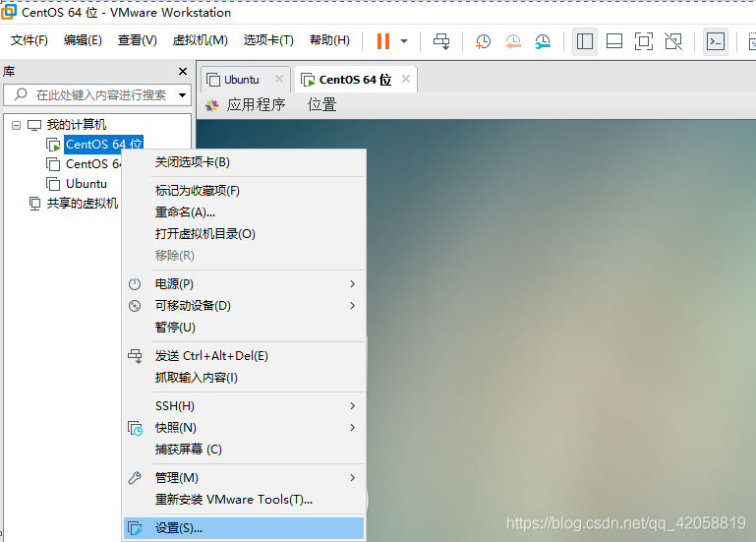The height and width of the screenshot is (542, 756).
Task: Revert to snapshot via the orange arrow clock icon
Action: coord(513,41)
